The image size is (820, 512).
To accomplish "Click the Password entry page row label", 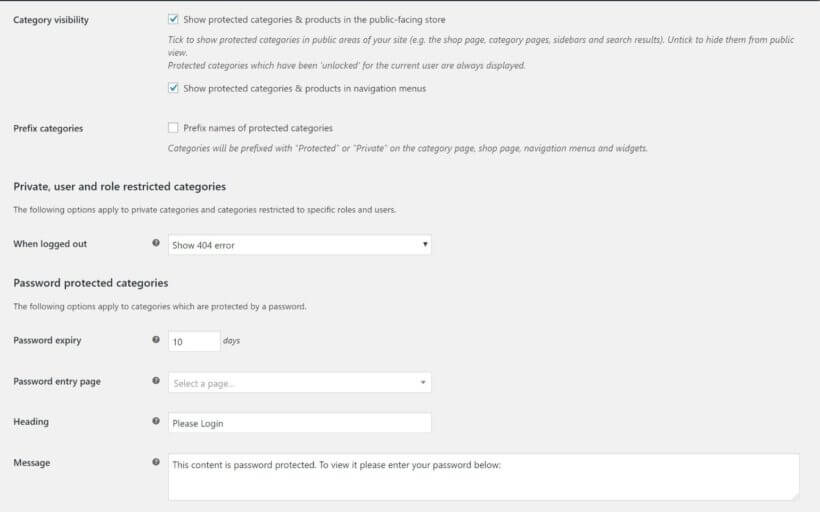I will click(x=57, y=381).
